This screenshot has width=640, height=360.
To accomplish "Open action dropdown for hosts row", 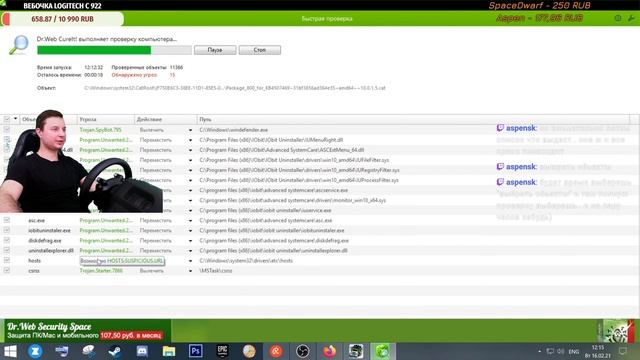I will 190,261.
